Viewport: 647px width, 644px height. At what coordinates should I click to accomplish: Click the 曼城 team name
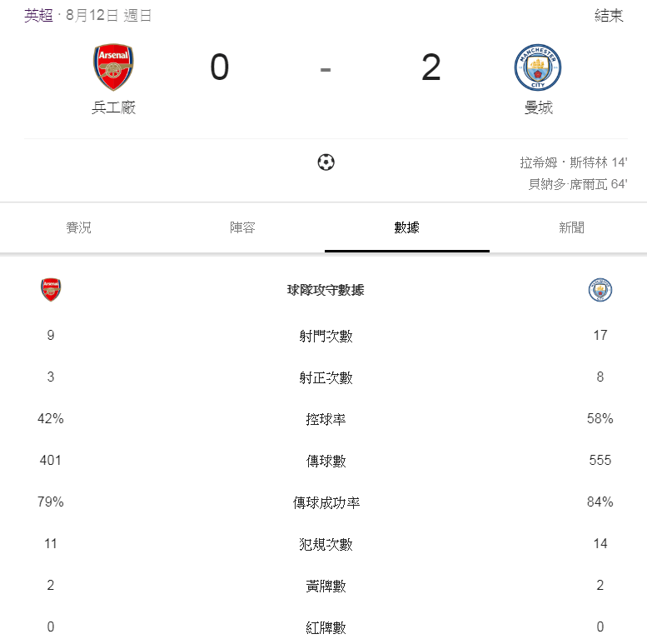(x=538, y=107)
